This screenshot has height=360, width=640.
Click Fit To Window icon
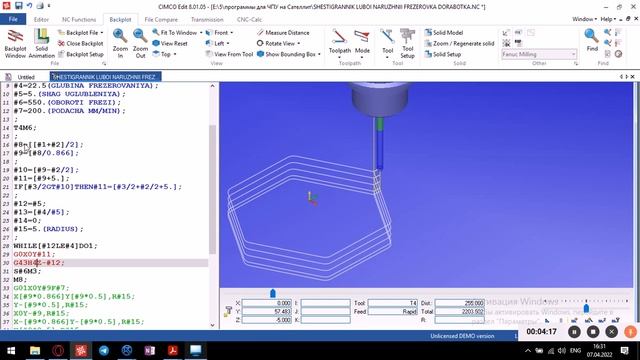pyautogui.click(x=156, y=32)
